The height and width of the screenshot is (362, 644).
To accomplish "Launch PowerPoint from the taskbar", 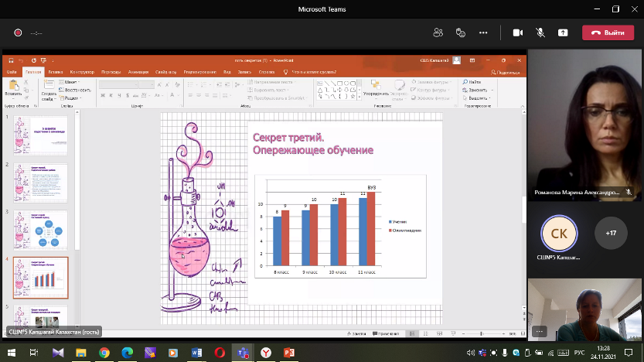I will [x=290, y=352].
